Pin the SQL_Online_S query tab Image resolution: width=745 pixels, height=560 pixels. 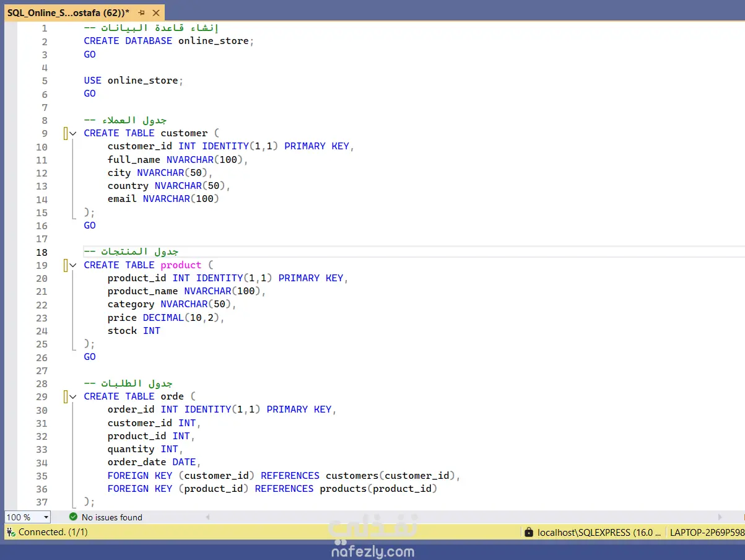(x=141, y=12)
